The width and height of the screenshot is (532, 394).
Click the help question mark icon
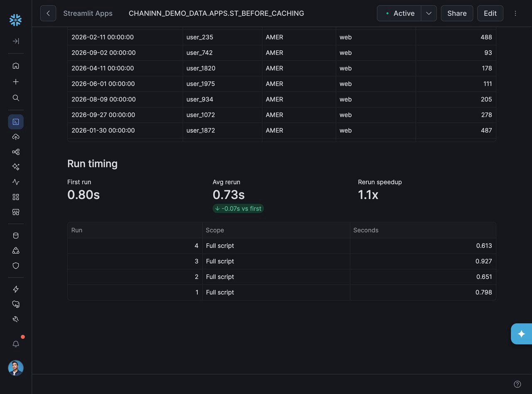[x=517, y=384]
